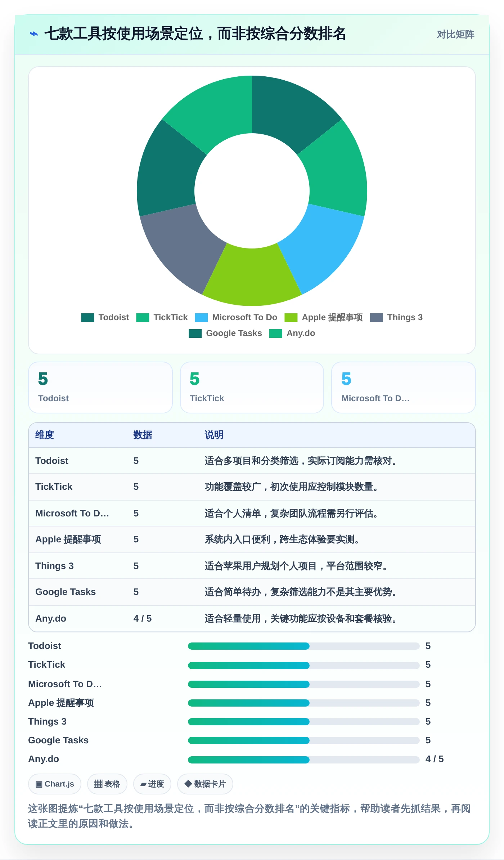The height and width of the screenshot is (860, 504).
Task: Click the TickTick progress bar
Action: (x=303, y=665)
